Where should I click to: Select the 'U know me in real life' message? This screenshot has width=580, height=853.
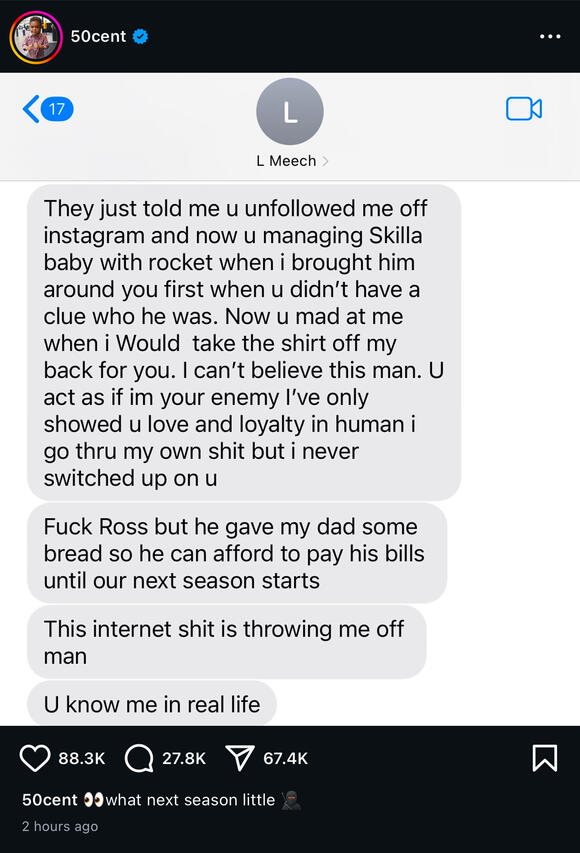coord(152,704)
